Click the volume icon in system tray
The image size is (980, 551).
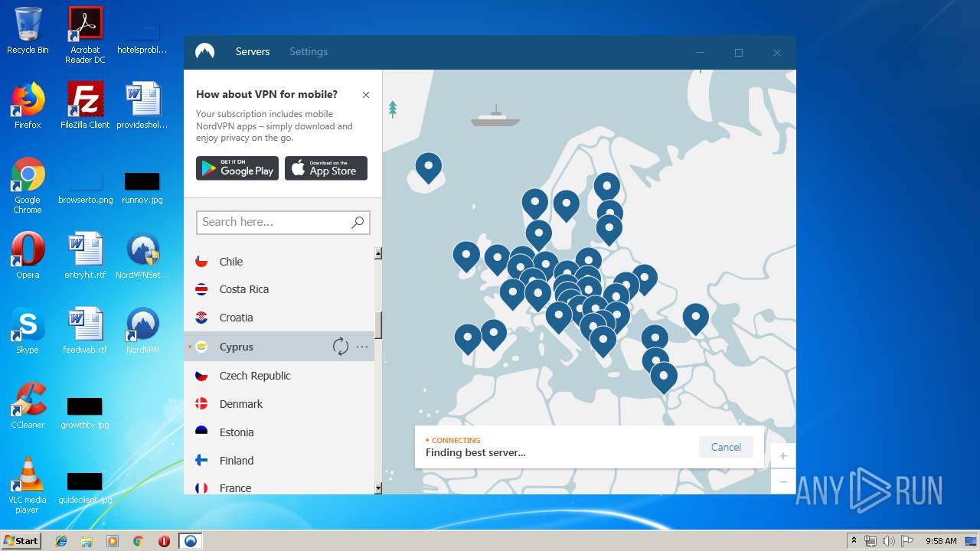[x=888, y=541]
